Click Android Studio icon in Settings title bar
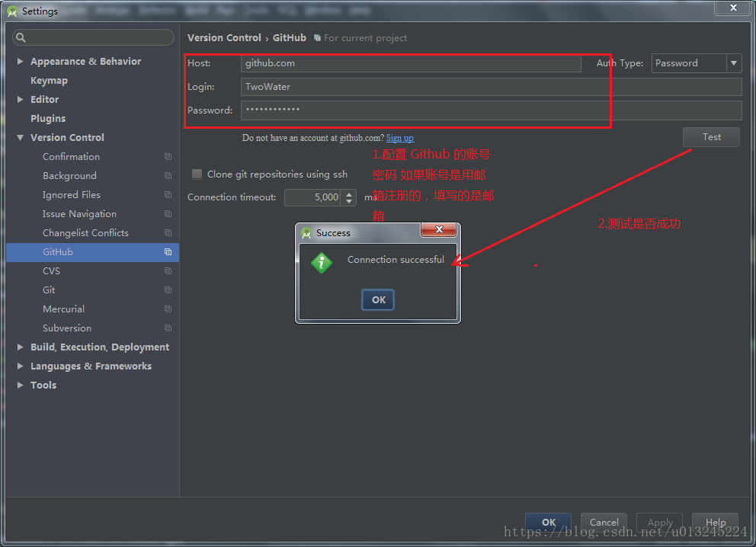756x547 pixels. click(12, 11)
